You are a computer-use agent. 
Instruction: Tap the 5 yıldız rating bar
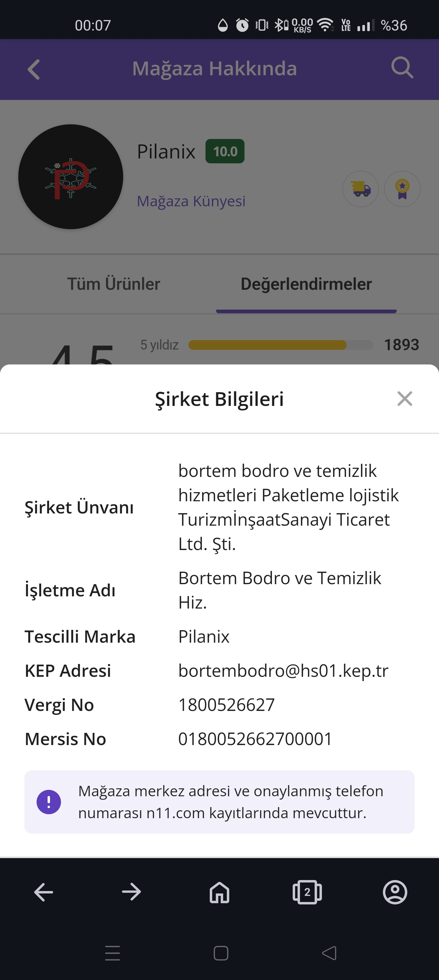pyautogui.click(x=280, y=345)
